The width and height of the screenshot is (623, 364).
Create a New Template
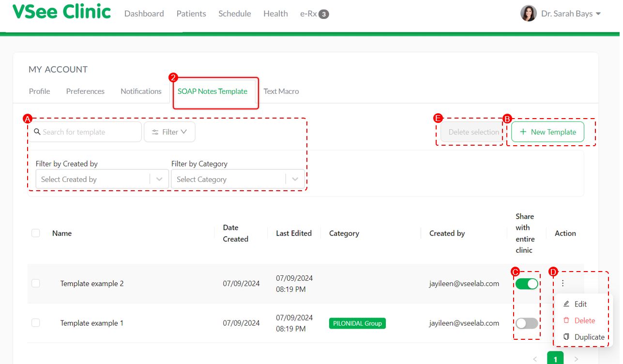(x=547, y=132)
